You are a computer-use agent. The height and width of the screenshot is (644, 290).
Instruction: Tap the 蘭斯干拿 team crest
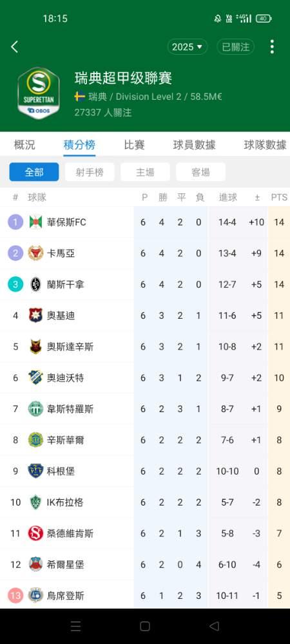35,284
